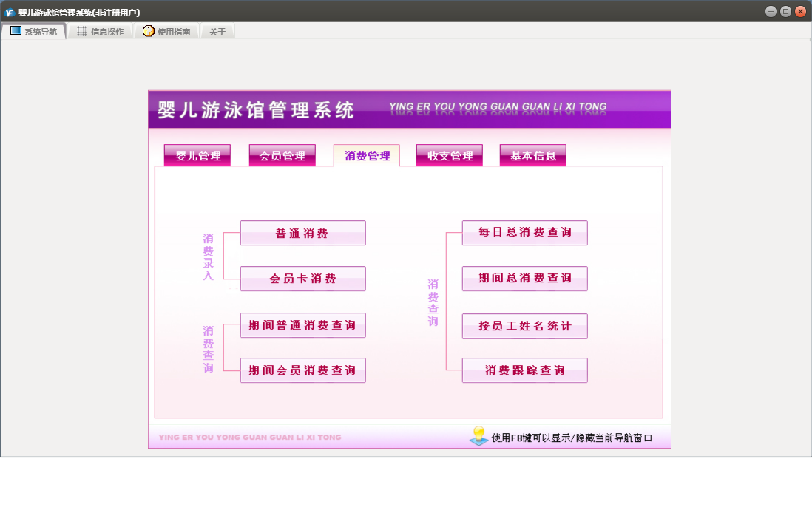Switch to the 信息操作 tab
Image resolution: width=812 pixels, height=527 pixels.
click(x=101, y=31)
